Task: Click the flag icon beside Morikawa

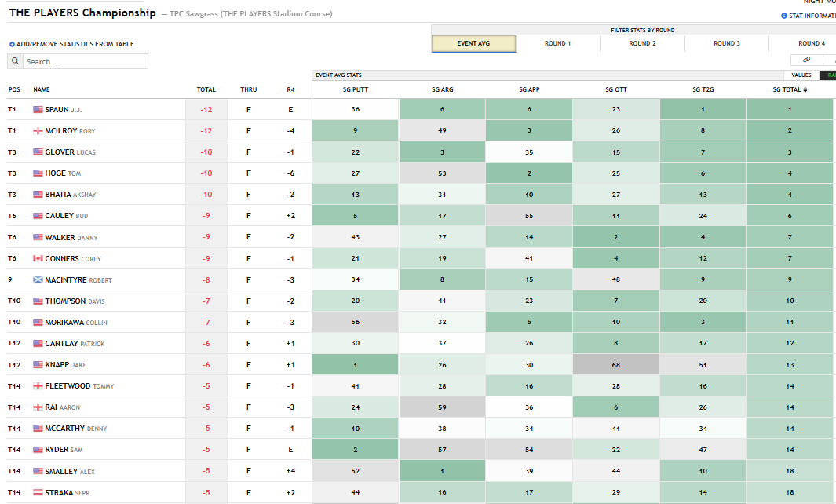Action: (38, 323)
